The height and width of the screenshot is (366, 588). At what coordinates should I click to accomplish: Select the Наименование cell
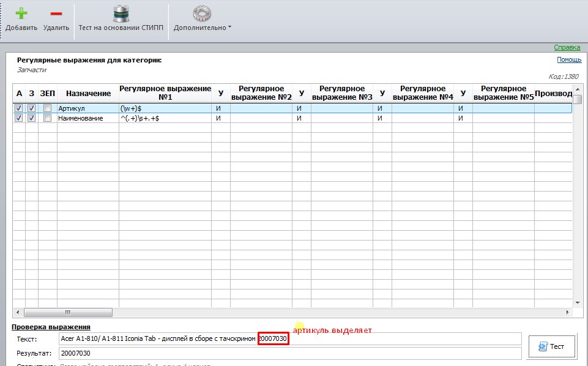point(87,118)
